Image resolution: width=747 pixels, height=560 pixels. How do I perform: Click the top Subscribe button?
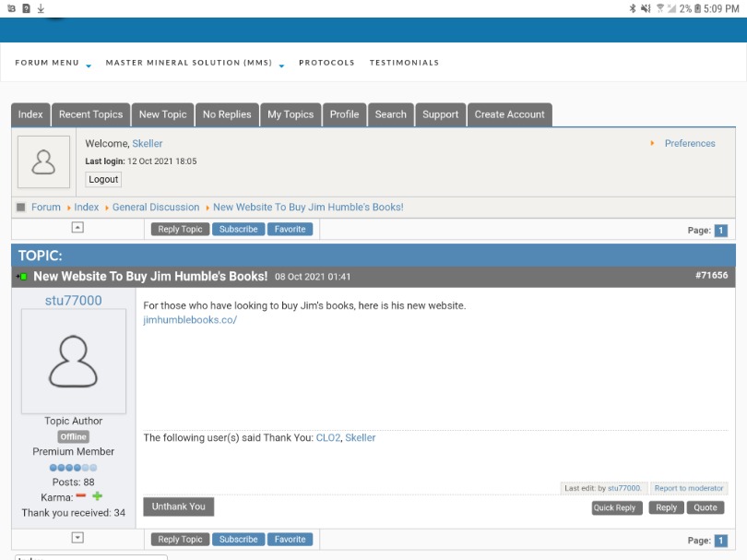pyautogui.click(x=238, y=229)
